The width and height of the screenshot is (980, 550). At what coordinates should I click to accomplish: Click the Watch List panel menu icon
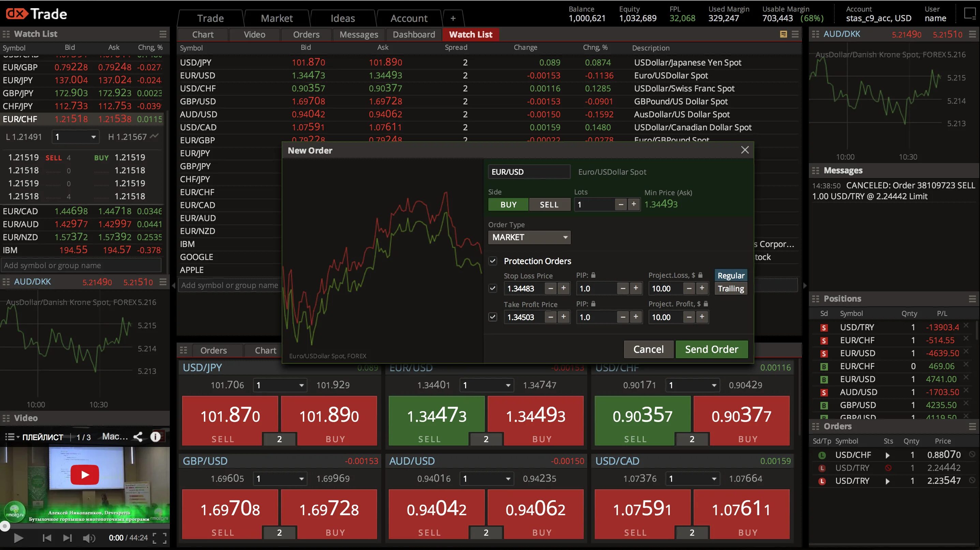(163, 34)
